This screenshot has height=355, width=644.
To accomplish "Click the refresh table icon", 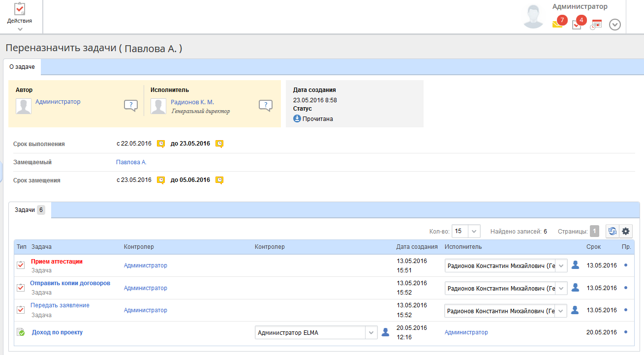I will tap(612, 231).
